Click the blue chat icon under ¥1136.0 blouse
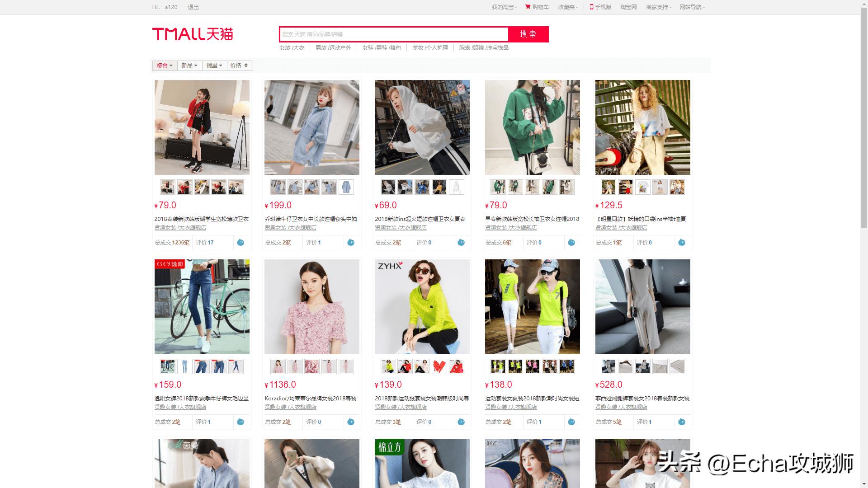The height and width of the screenshot is (488, 868). 351,422
